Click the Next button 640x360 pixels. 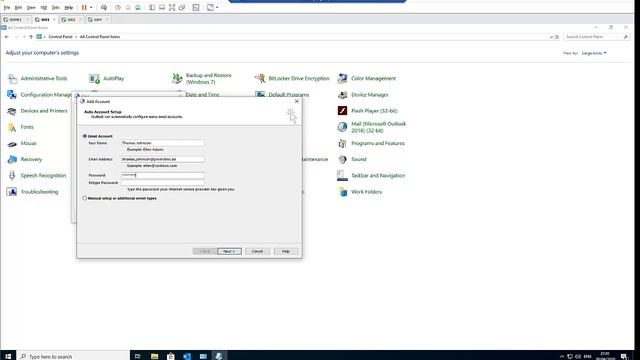[x=229, y=251]
